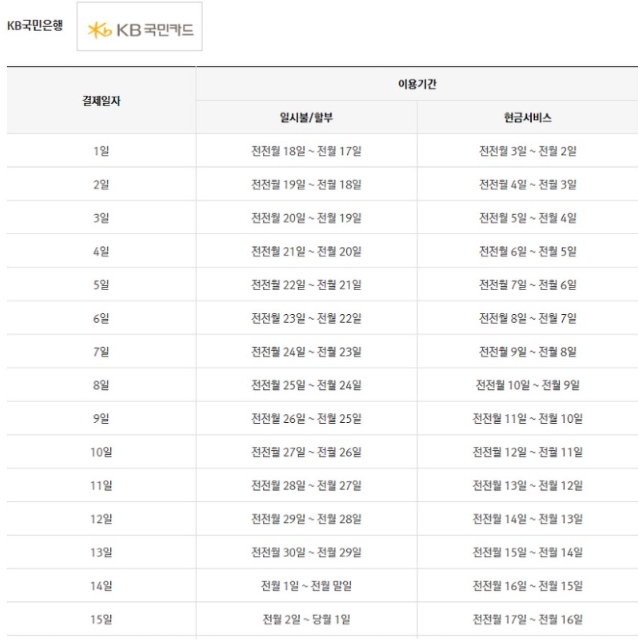
Task: Select the 4일 payment date cell
Action: click(x=101, y=251)
